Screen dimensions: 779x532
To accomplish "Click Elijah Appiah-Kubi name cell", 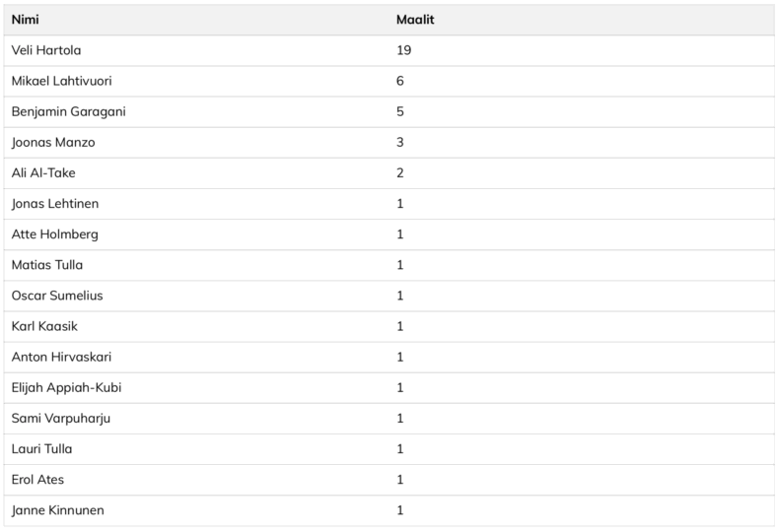I will [66, 387].
